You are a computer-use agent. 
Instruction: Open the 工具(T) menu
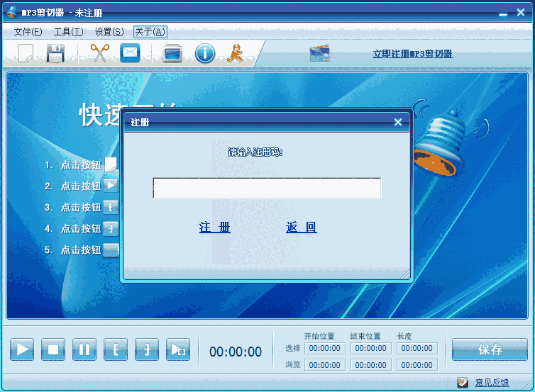[x=68, y=32]
